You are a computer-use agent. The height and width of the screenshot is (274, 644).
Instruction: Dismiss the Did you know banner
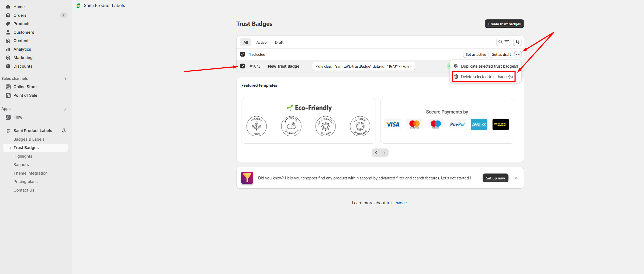point(516,178)
